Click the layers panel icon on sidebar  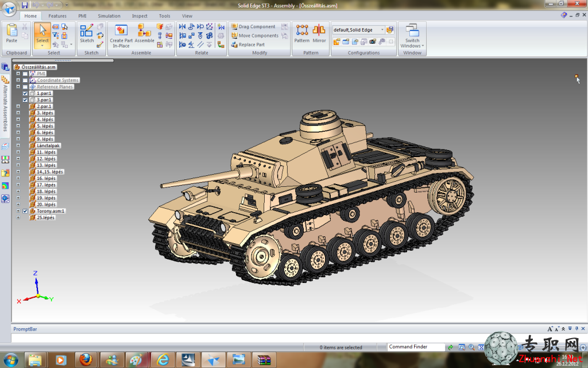tap(5, 146)
